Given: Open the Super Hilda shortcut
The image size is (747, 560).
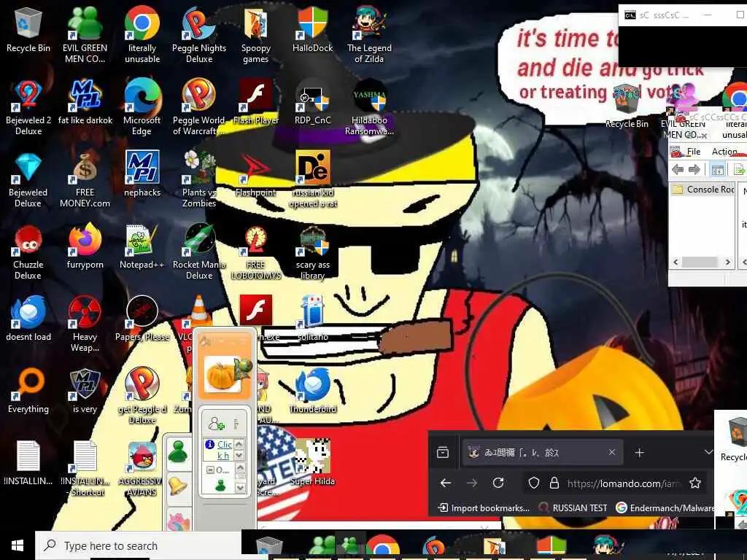Looking at the screenshot, I should 312,462.
